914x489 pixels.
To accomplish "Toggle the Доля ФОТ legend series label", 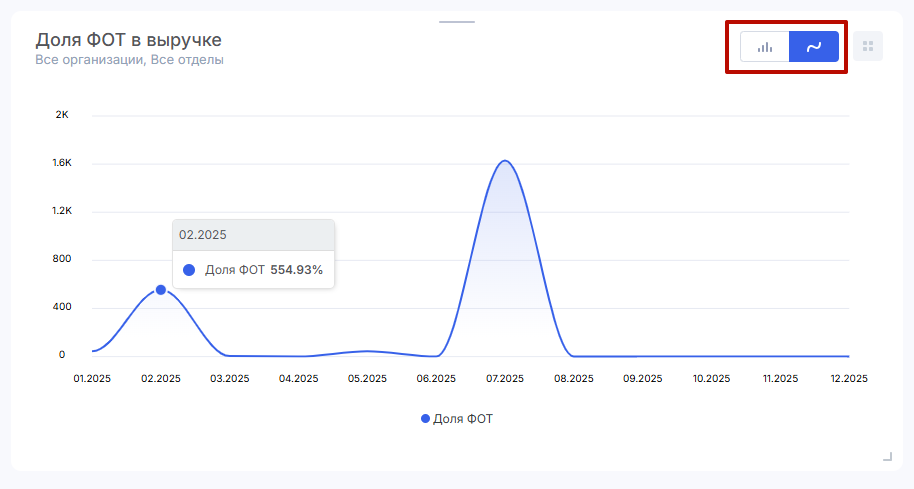I will 463,419.
